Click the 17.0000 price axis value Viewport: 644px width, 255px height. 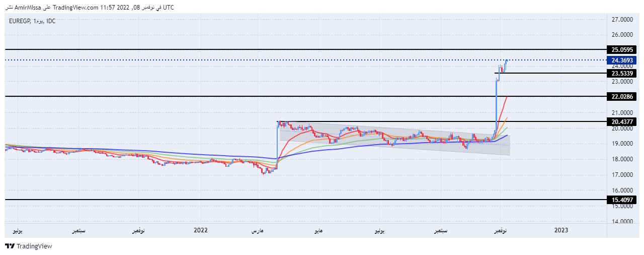[622, 175]
